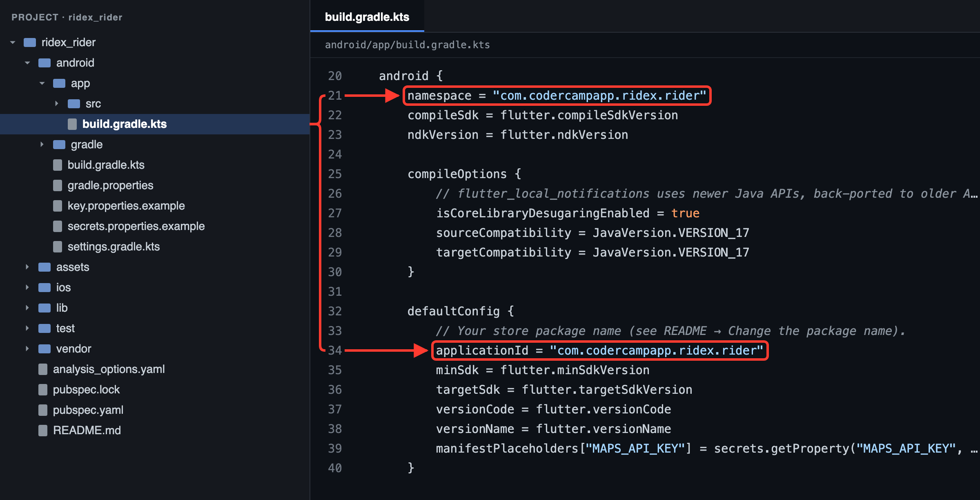Collapse the android folder arrow
This screenshot has width=980, height=500.
[27, 63]
